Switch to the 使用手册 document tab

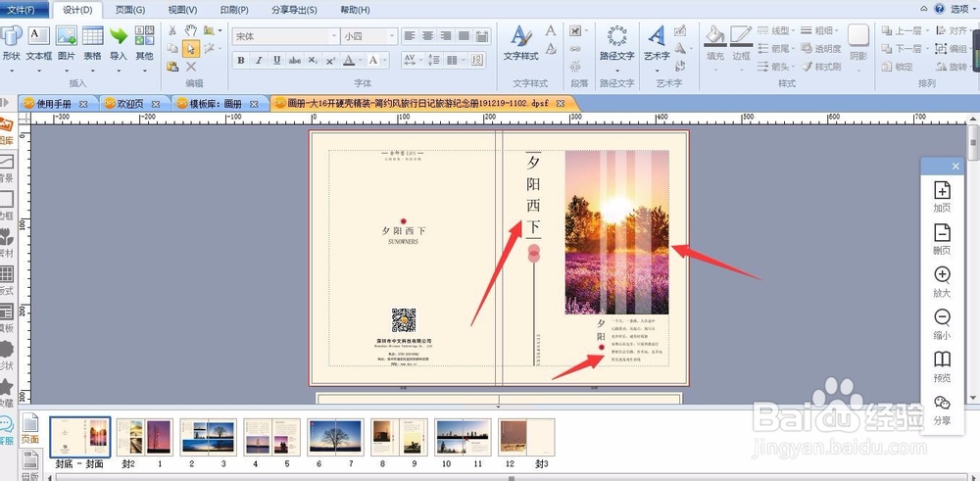pyautogui.click(x=59, y=104)
